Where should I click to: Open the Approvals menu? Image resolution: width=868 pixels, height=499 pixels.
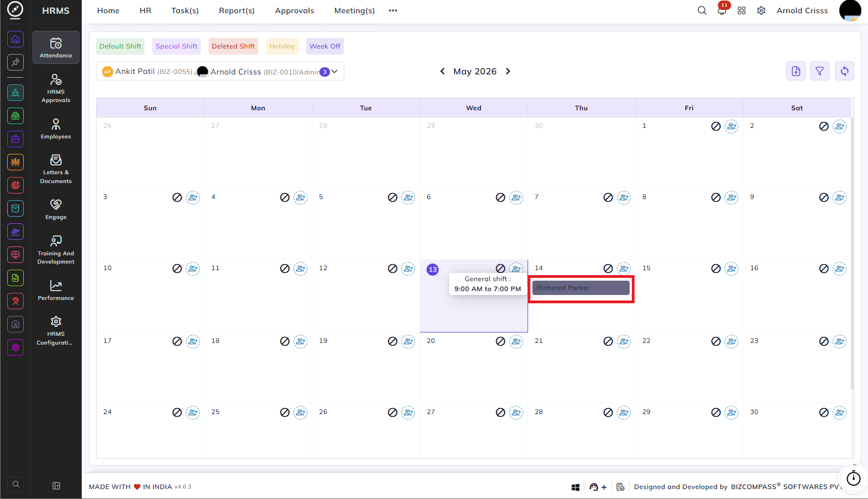295,10
